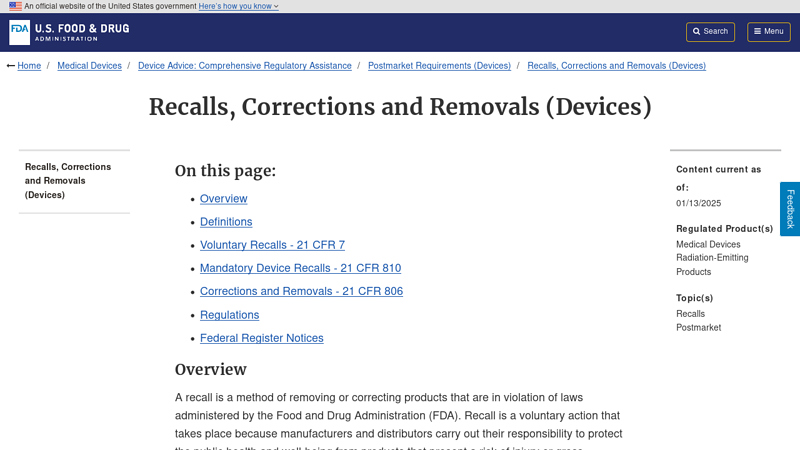Click the U.S. Food & Drug Administration title
Image resolution: width=800 pixels, height=450 pixels.
pyautogui.click(x=82, y=32)
